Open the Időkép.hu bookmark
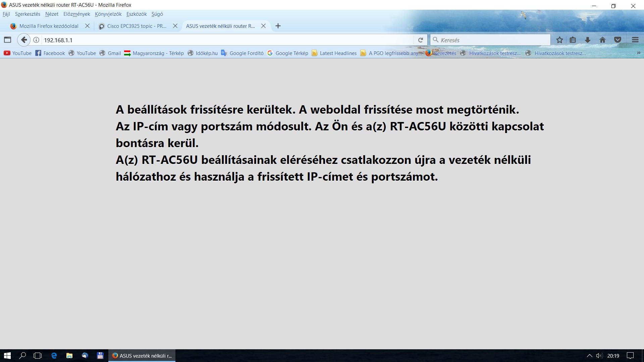This screenshot has width=644, height=362. pos(203,53)
